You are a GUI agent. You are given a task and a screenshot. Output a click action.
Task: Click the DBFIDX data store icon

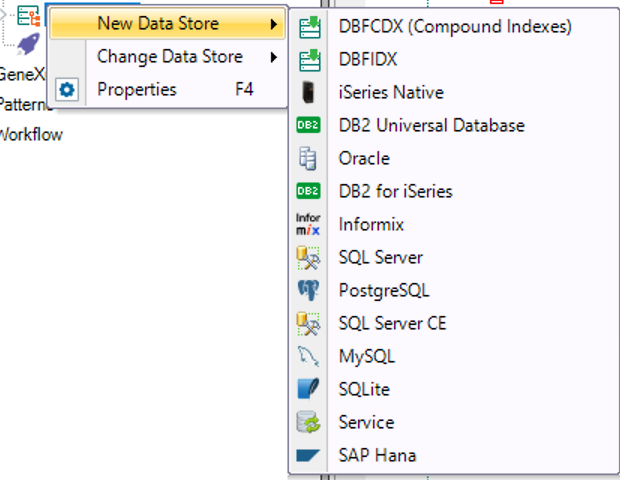click(x=309, y=60)
